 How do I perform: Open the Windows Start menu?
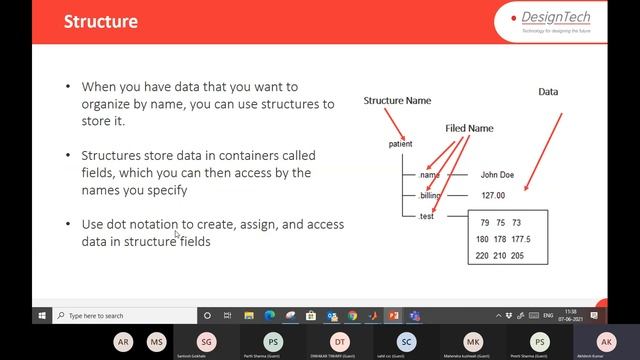42,316
